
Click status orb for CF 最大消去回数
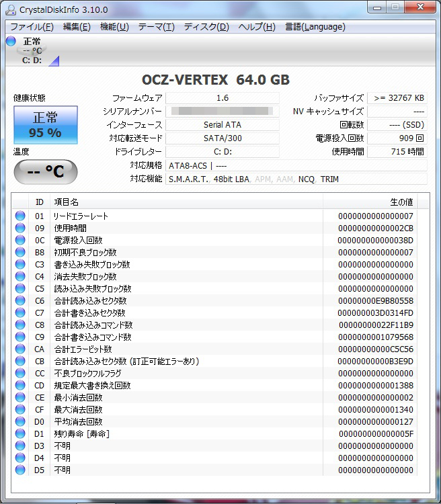[20, 409]
